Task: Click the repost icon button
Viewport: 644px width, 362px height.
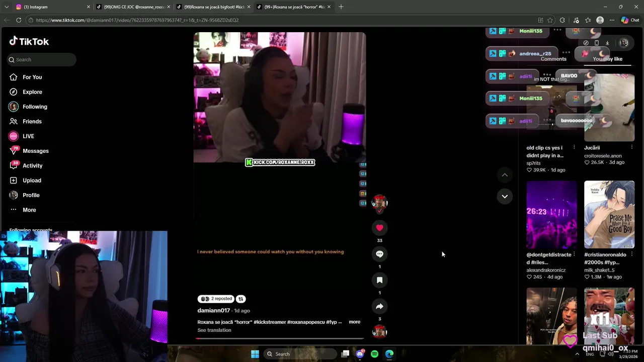Action: click(x=241, y=299)
